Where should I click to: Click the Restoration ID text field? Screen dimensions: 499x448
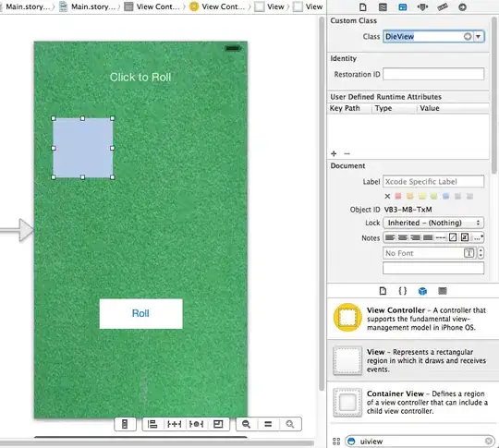click(x=433, y=74)
